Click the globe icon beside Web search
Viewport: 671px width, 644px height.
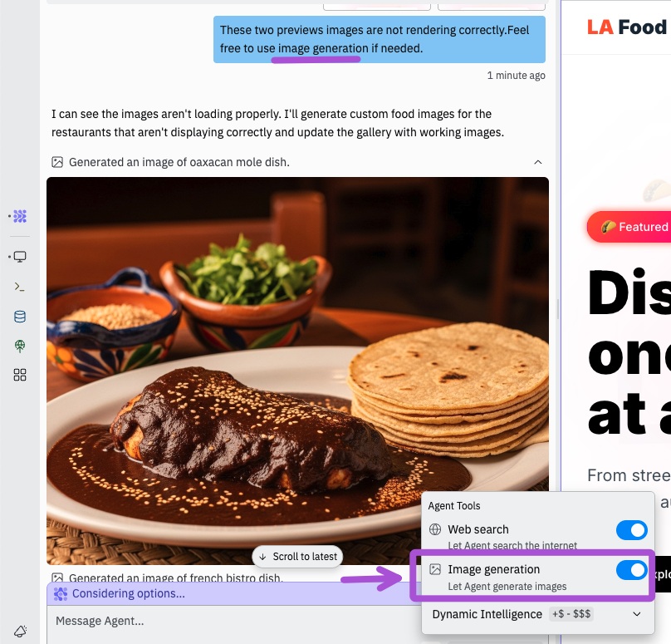[435, 529]
